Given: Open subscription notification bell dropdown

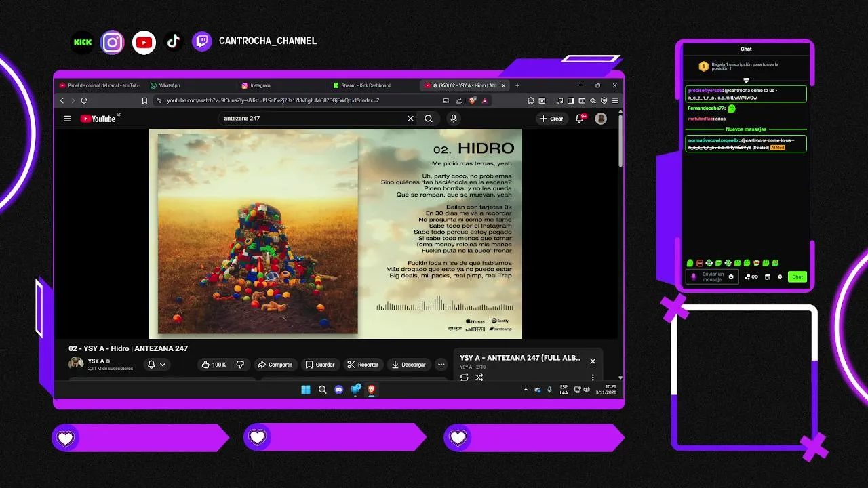Looking at the screenshot, I should coord(156,365).
